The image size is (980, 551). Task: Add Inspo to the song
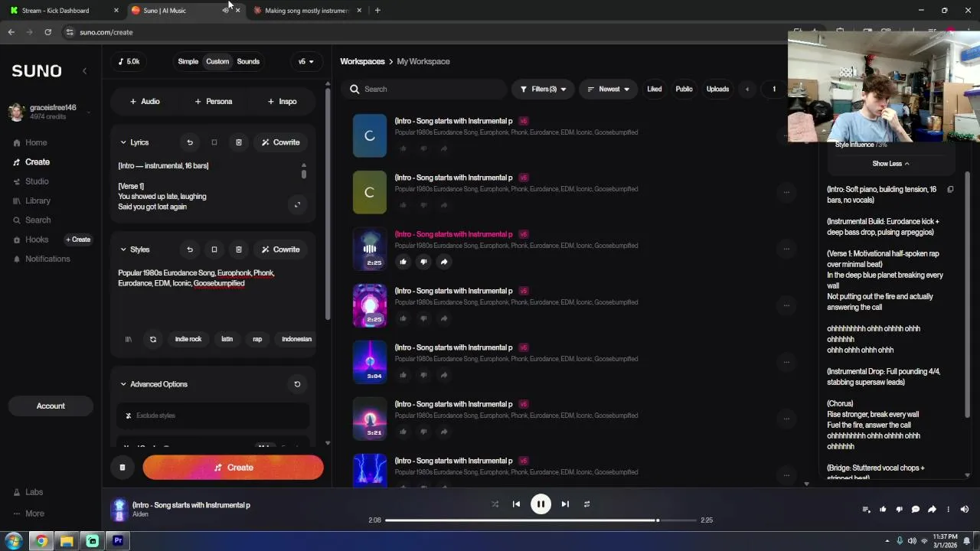[x=282, y=101]
